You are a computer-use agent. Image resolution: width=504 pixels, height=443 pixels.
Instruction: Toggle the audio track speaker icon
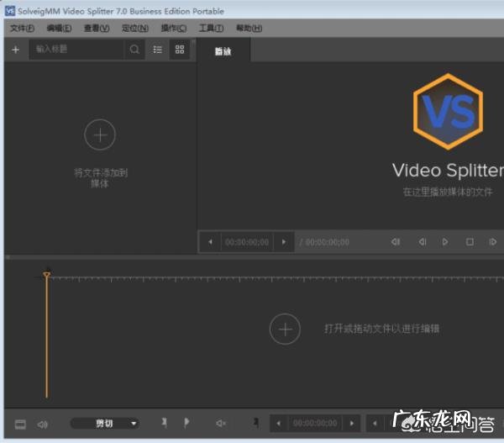pyautogui.click(x=43, y=425)
